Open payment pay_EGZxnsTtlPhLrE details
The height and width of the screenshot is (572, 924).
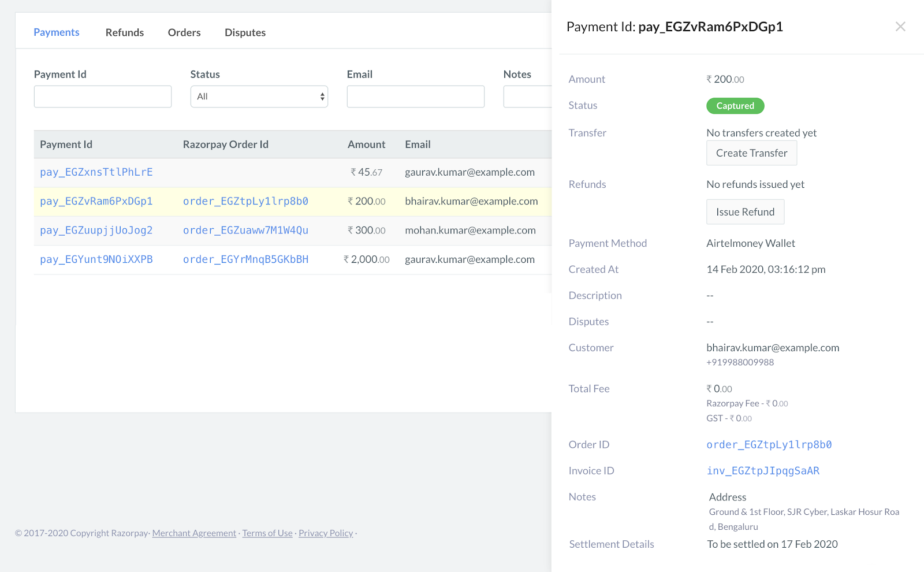96,172
